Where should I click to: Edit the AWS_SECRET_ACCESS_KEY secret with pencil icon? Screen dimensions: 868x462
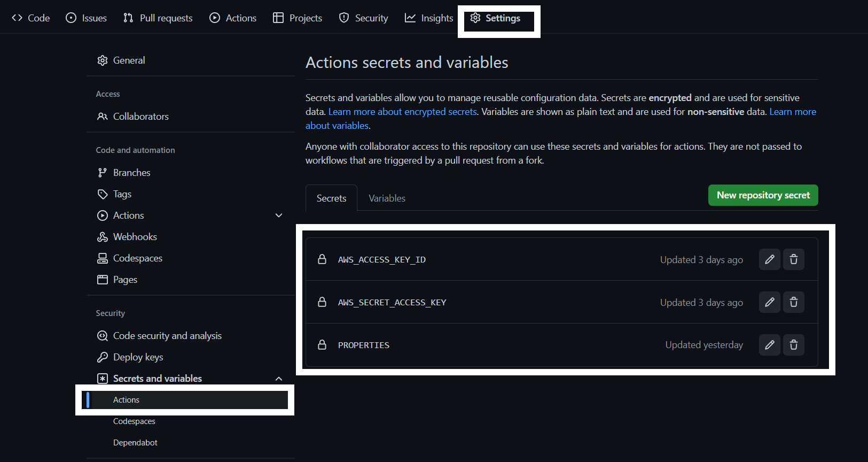click(x=770, y=302)
